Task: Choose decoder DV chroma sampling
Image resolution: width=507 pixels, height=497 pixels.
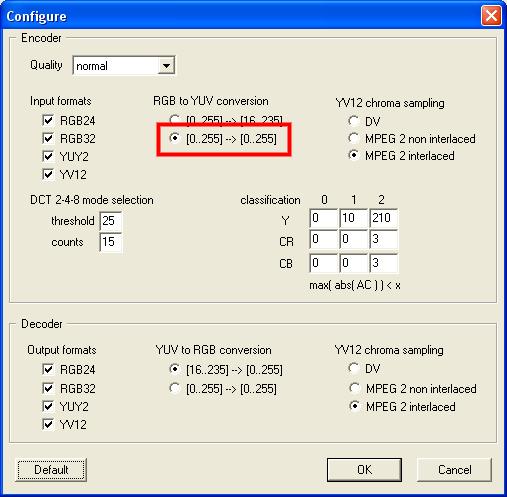Action: click(x=354, y=368)
